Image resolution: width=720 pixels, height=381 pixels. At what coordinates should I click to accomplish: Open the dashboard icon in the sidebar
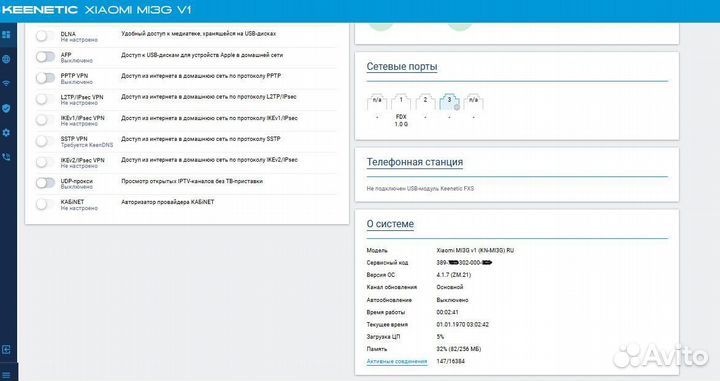[x=6, y=34]
